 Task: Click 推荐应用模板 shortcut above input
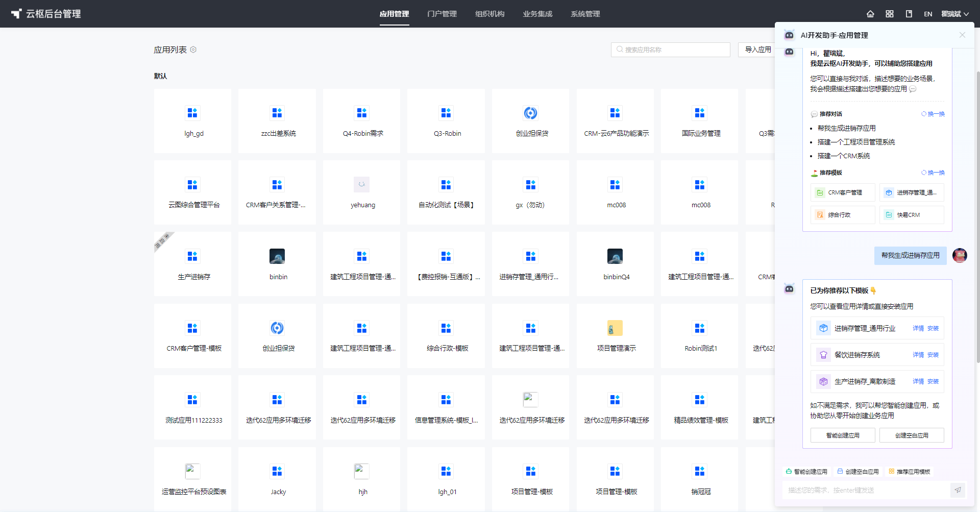(909, 472)
